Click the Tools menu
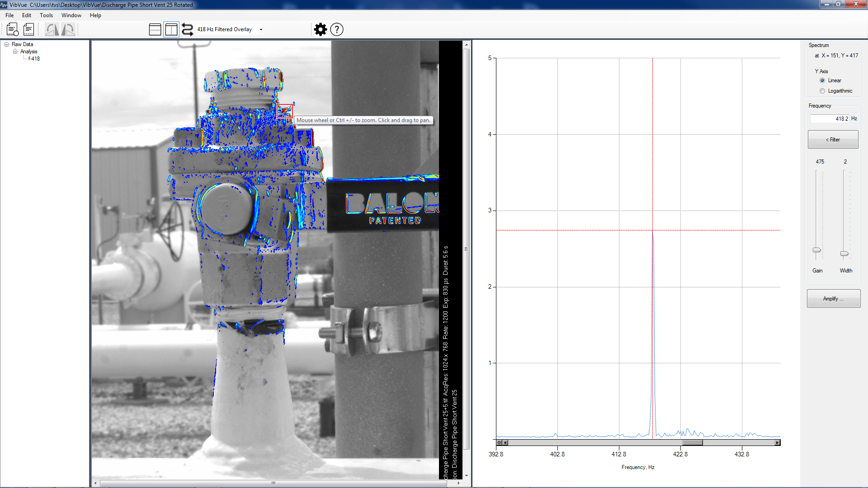The image size is (868, 488). click(47, 15)
